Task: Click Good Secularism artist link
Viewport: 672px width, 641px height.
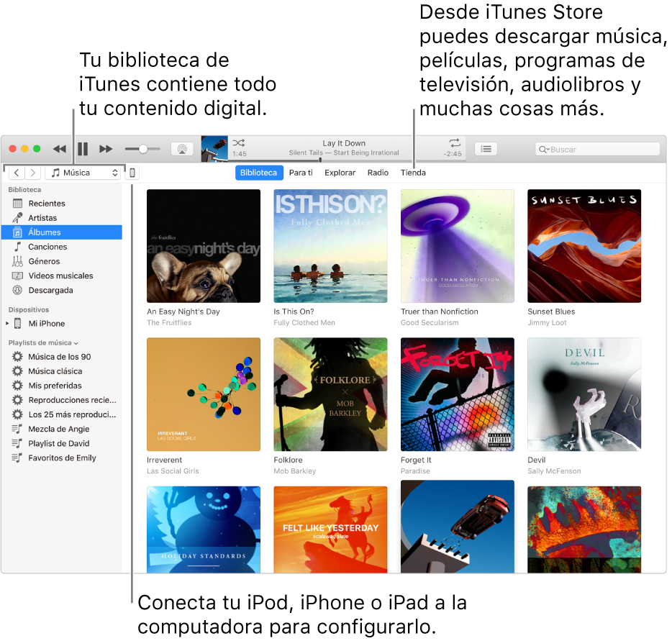Action: [x=430, y=322]
